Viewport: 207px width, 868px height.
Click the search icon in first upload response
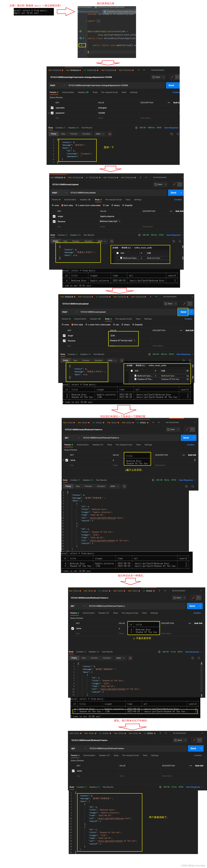pyautogui.click(x=180, y=241)
